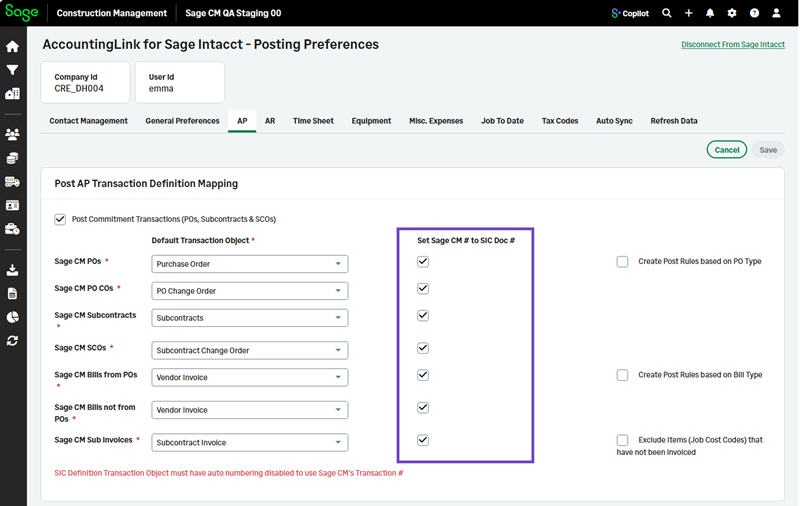Uncheck SIC Doc # for Sage CM PO COs

(x=423, y=289)
